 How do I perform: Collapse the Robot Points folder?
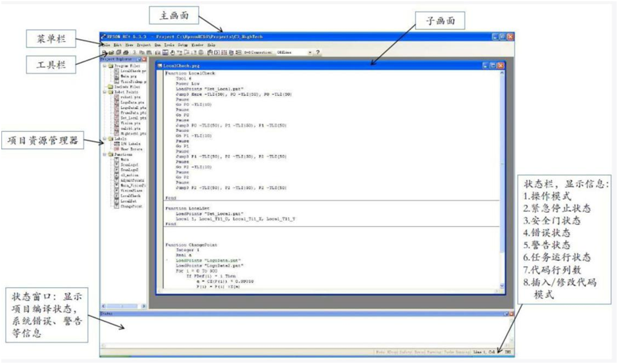(x=104, y=92)
